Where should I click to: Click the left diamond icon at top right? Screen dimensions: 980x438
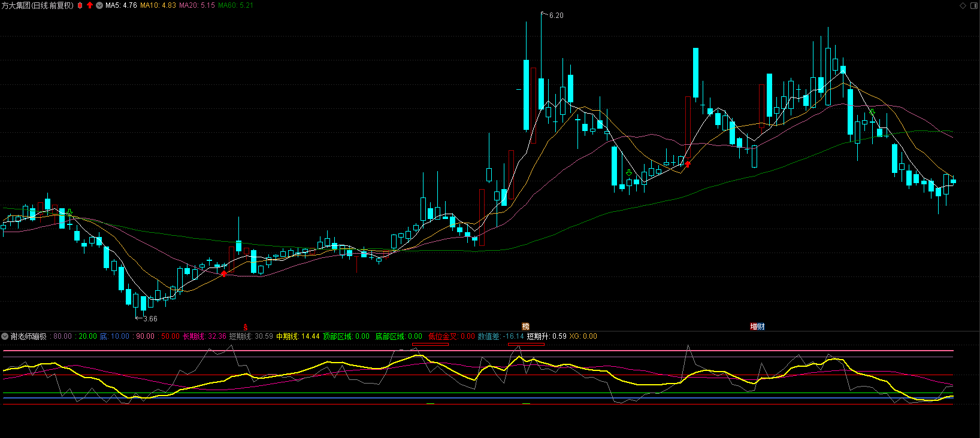pos(963,5)
